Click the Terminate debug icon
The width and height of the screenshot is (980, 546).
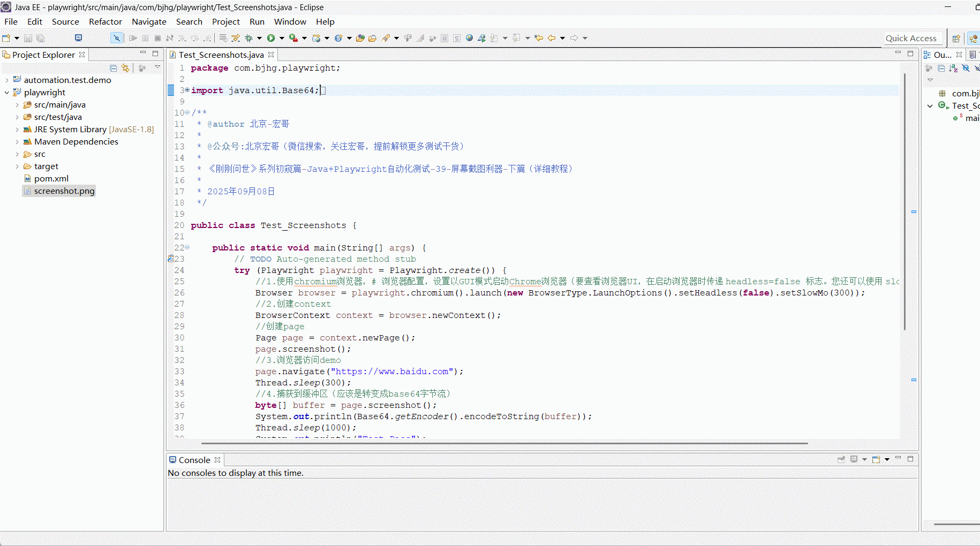coord(157,38)
